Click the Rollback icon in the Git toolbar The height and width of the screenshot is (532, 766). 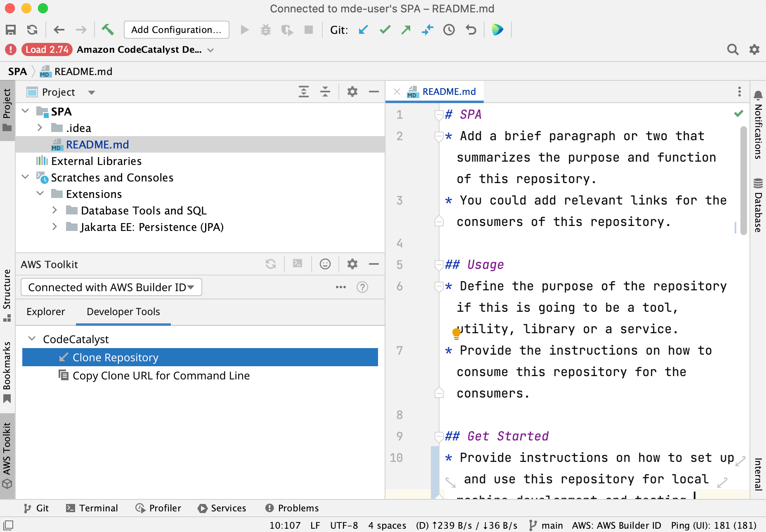coord(470,30)
